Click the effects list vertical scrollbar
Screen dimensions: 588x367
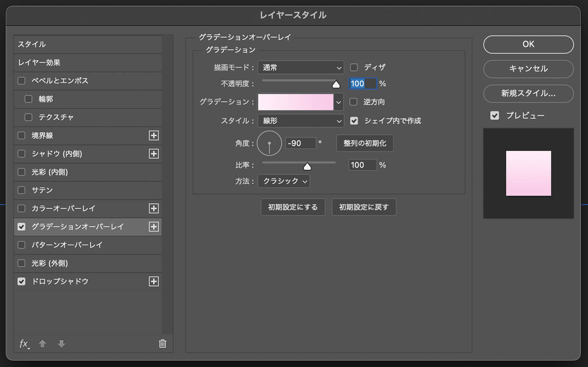[x=168, y=185]
